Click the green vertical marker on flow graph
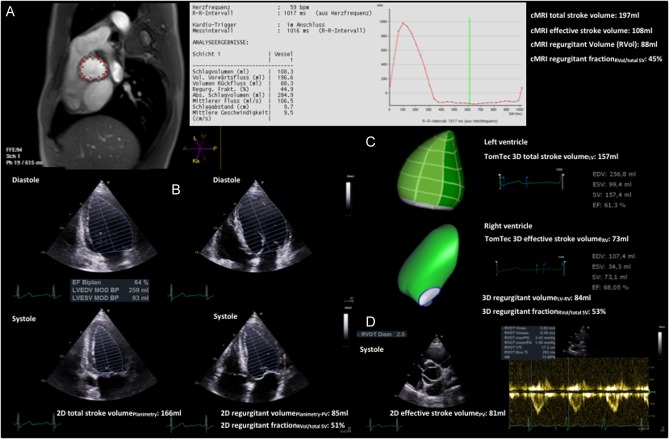This screenshot has width=669, height=439. 470,61
